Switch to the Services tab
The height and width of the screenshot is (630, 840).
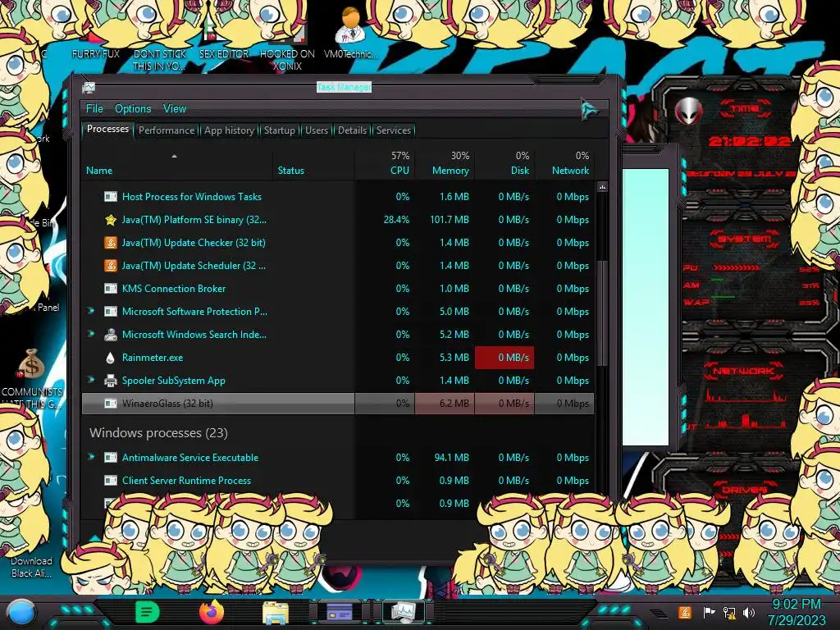394,130
